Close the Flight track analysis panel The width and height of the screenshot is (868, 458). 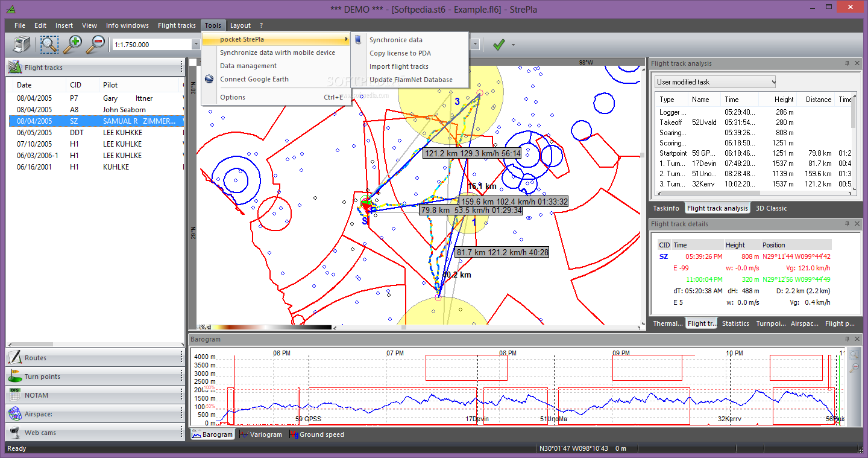click(857, 63)
